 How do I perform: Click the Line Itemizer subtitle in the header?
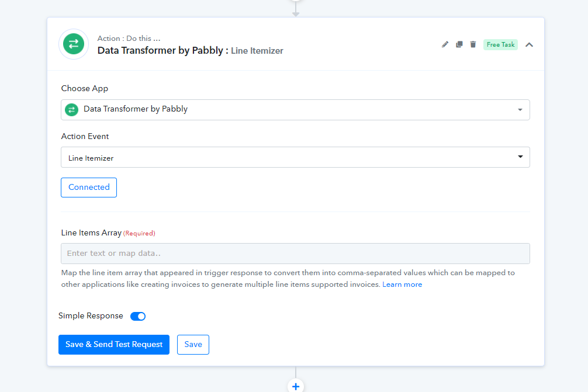point(257,51)
